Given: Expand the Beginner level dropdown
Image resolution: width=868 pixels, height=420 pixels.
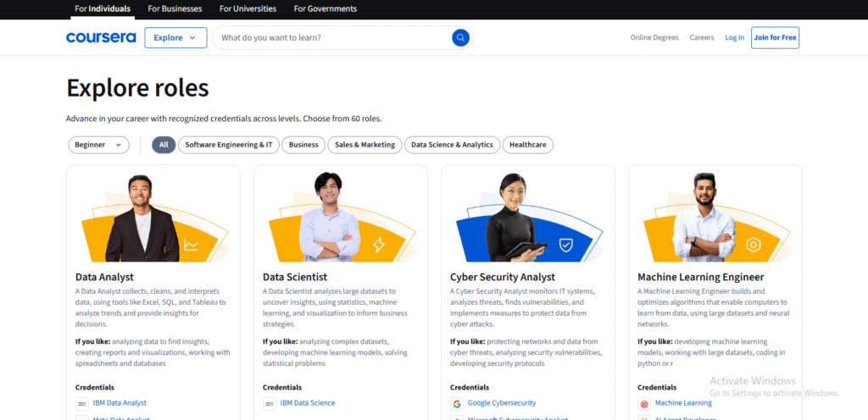Looking at the screenshot, I should pos(98,145).
